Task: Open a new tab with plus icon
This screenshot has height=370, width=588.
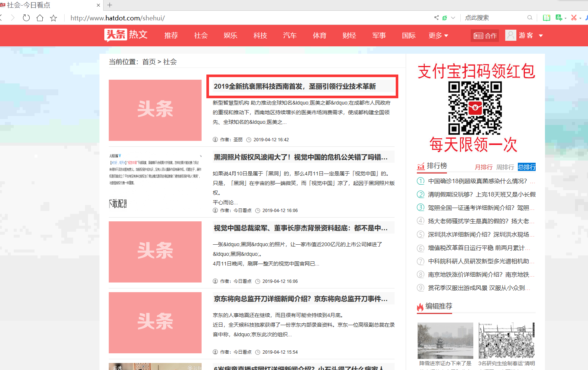Action: pos(110,5)
